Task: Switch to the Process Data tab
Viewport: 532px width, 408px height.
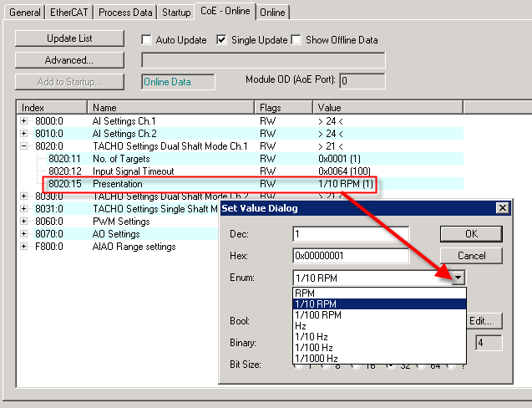Action: point(125,13)
